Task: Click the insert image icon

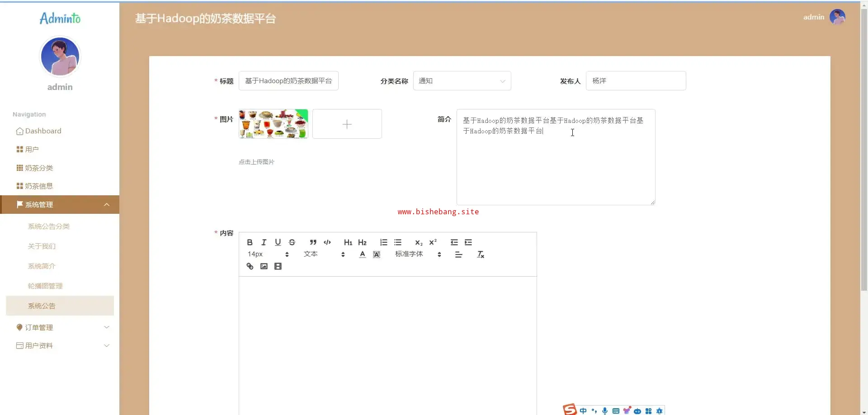Action: [264, 266]
